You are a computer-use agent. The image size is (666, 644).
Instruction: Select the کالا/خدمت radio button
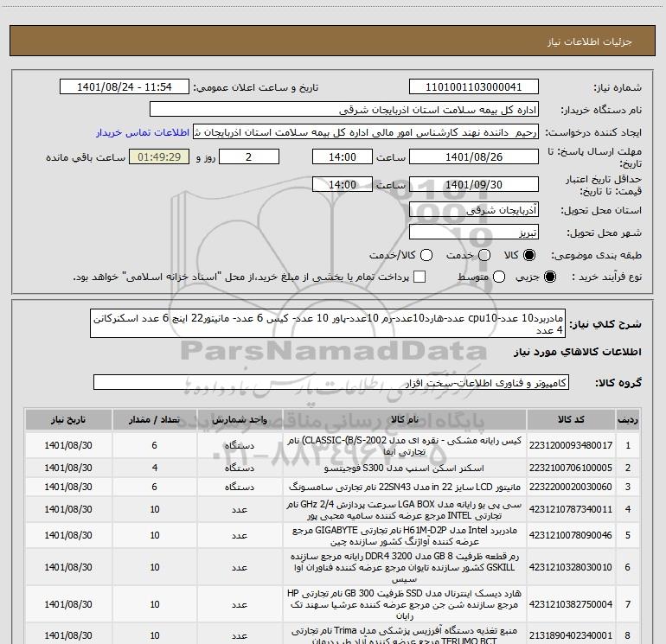pyautogui.click(x=426, y=255)
